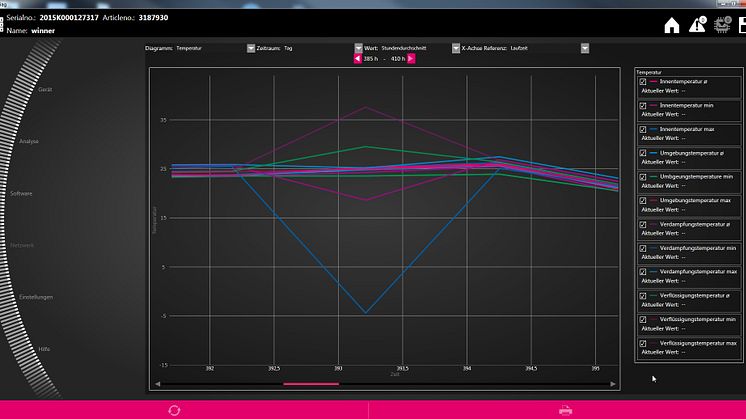Open the Zeitraum dropdown arrow

[x=358, y=48]
